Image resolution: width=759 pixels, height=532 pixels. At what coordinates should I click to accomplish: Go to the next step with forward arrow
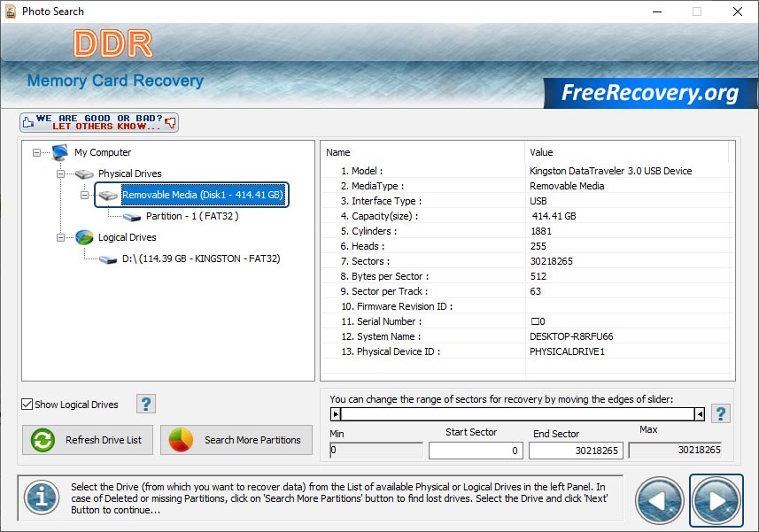coord(716,500)
